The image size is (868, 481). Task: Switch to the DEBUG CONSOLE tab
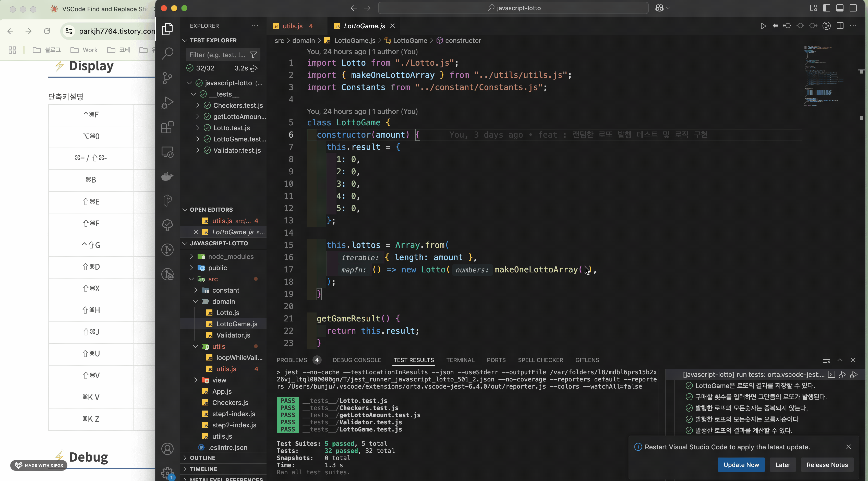point(357,360)
